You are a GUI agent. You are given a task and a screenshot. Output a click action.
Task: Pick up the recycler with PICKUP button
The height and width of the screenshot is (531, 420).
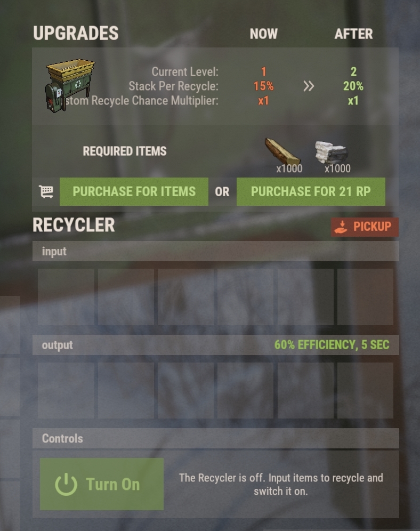(365, 227)
